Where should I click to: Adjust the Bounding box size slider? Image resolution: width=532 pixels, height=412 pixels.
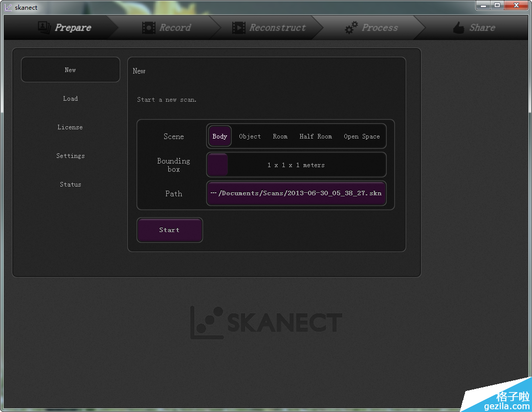pyautogui.click(x=218, y=165)
